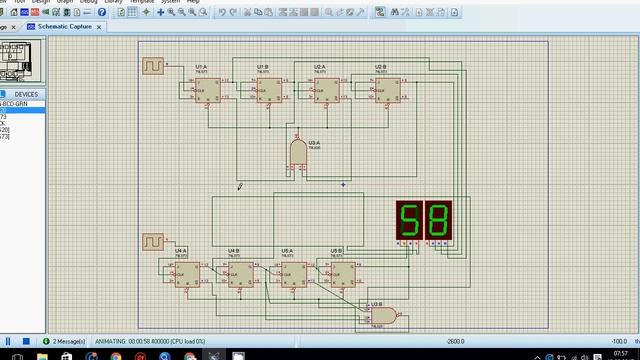Open the Packaging Tool

pos(350,12)
